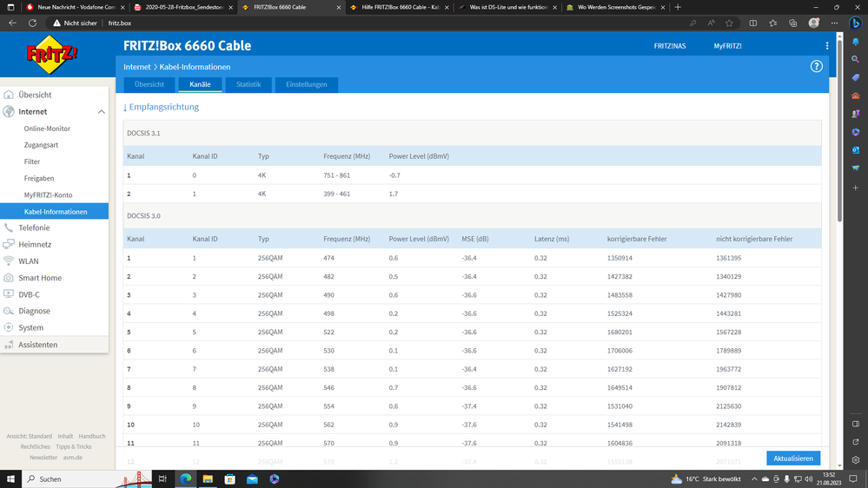868x488 pixels.
Task: Switch to the Übersicht tab
Action: click(x=149, y=84)
